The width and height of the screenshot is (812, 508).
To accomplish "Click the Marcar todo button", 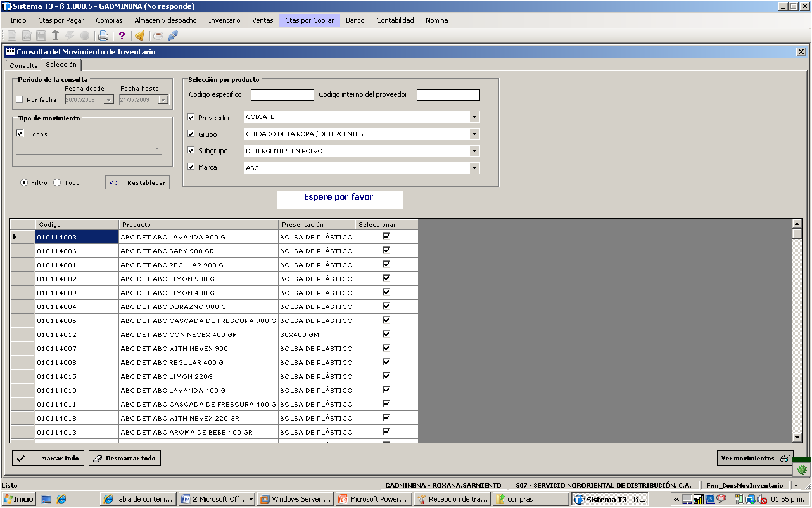I will click(48, 458).
